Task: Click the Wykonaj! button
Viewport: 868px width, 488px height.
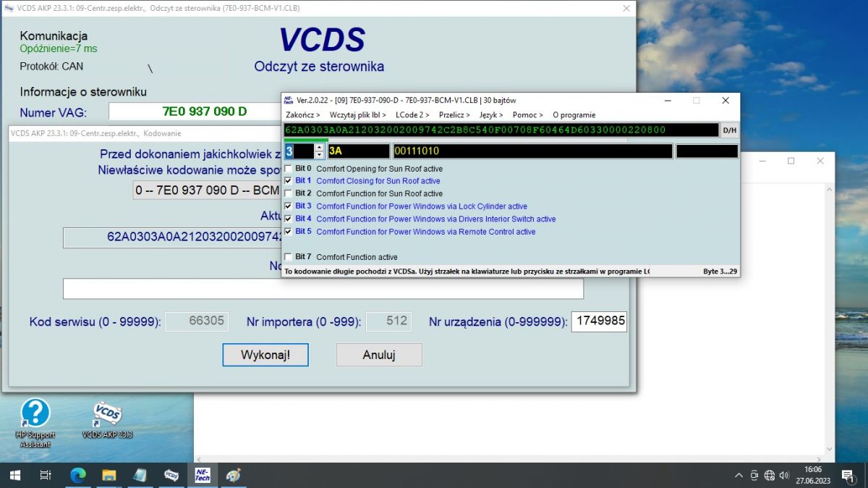Action: [265, 355]
